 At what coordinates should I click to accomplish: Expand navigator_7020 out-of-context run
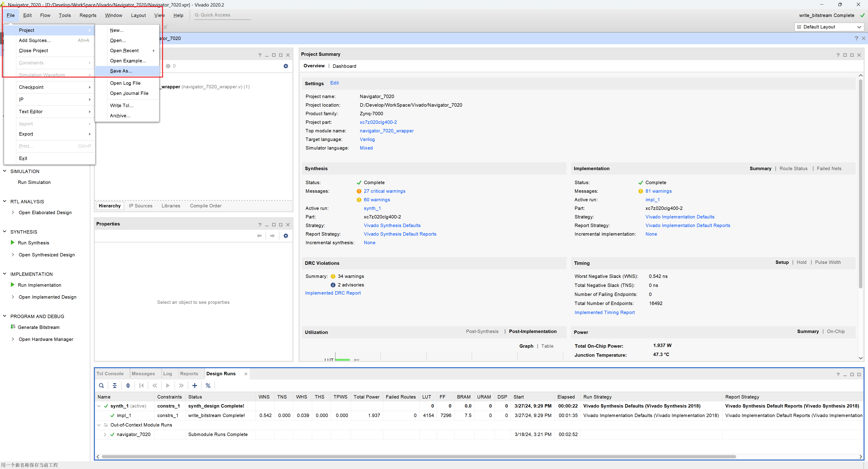tap(105, 434)
